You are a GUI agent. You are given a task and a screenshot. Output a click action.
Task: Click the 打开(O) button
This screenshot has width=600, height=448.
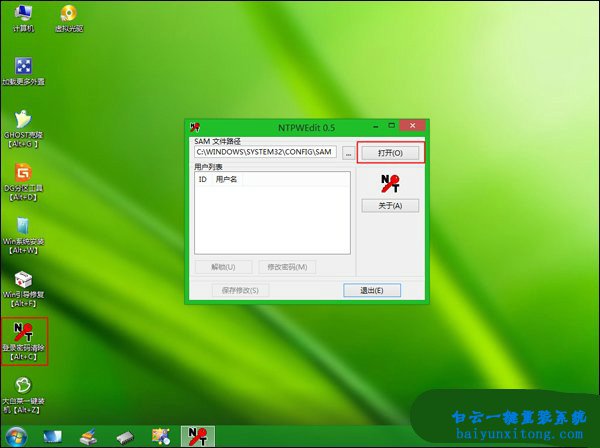(x=390, y=153)
